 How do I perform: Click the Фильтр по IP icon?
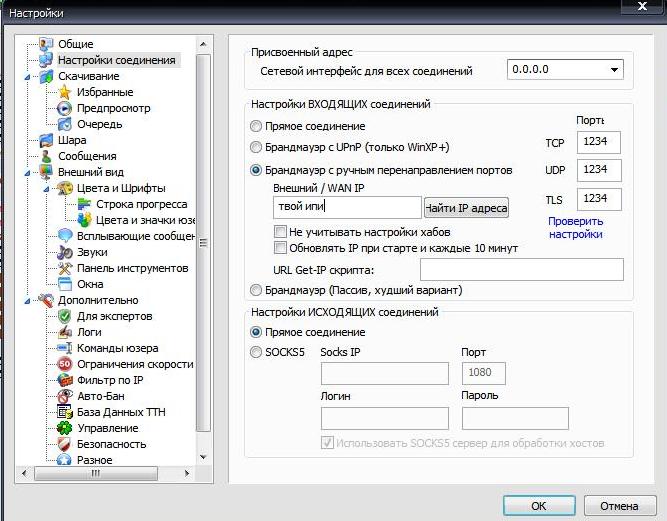(65, 380)
